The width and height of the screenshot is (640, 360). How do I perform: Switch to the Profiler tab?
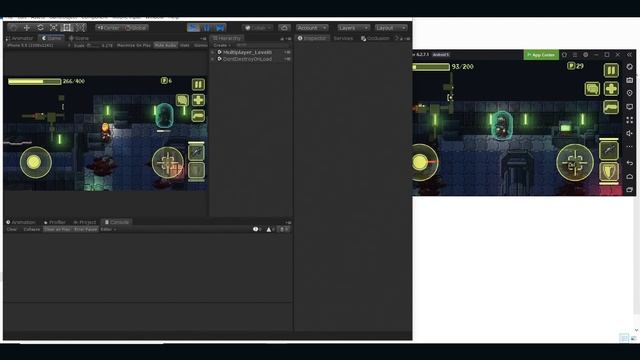55,222
